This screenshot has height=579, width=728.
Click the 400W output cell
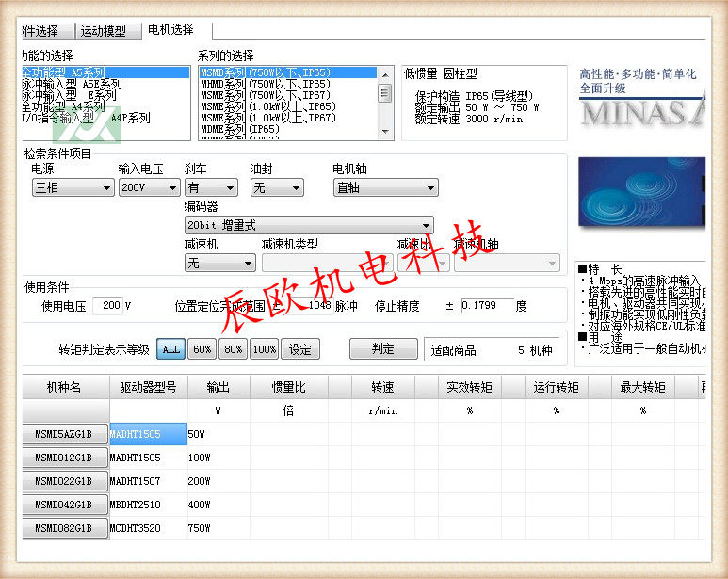(x=218, y=505)
